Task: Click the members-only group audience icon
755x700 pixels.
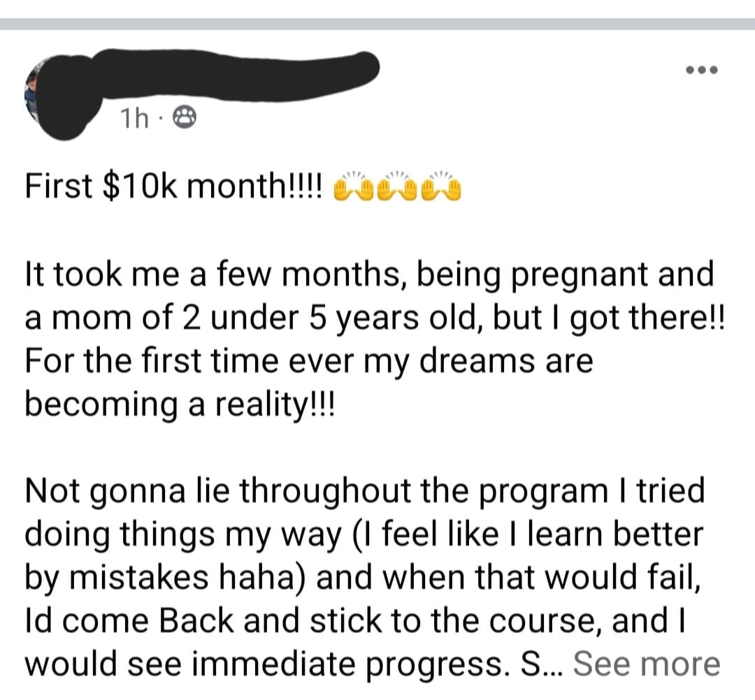Action: (185, 118)
